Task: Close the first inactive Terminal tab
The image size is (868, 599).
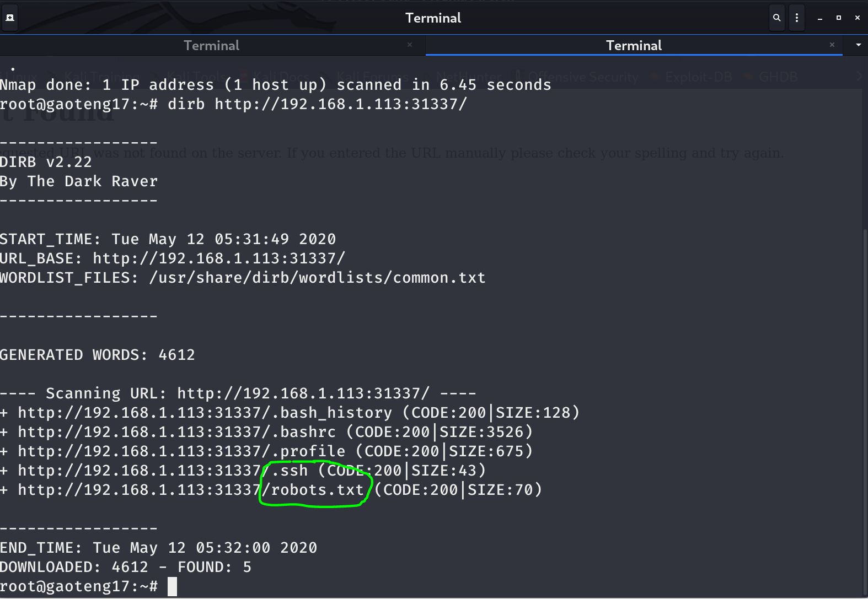Action: pyautogui.click(x=410, y=45)
